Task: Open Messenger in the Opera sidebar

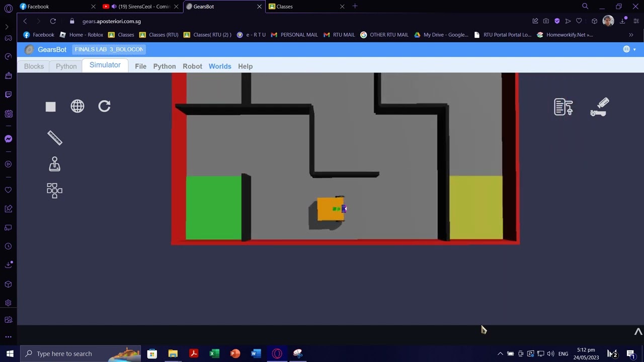Action: click(8, 139)
